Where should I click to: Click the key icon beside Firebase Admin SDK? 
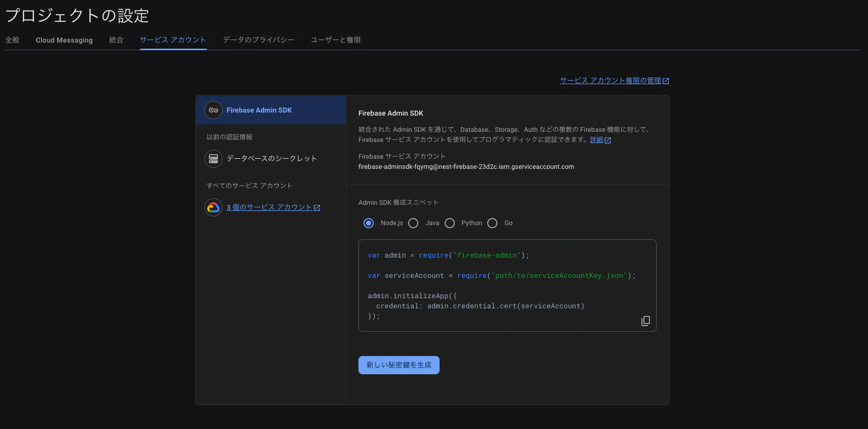[x=213, y=110]
